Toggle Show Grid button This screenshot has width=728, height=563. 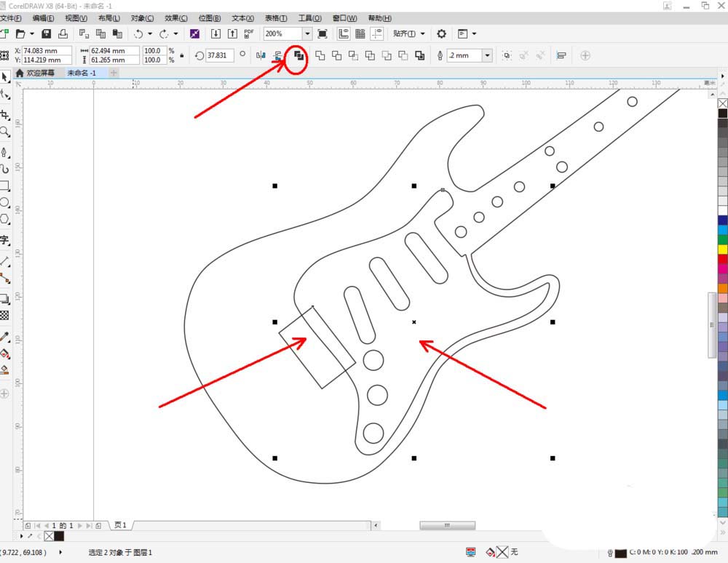click(360, 33)
